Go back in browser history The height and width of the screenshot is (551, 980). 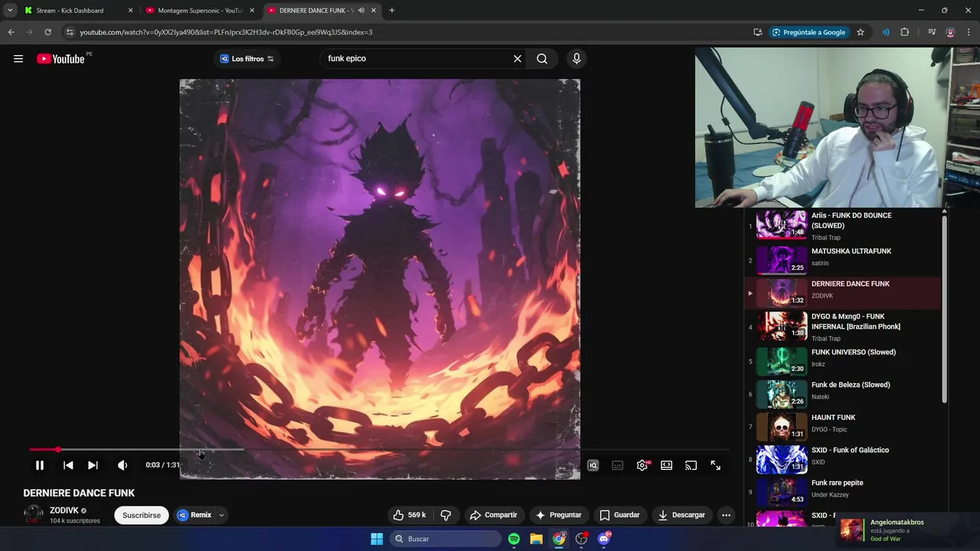[x=11, y=32]
